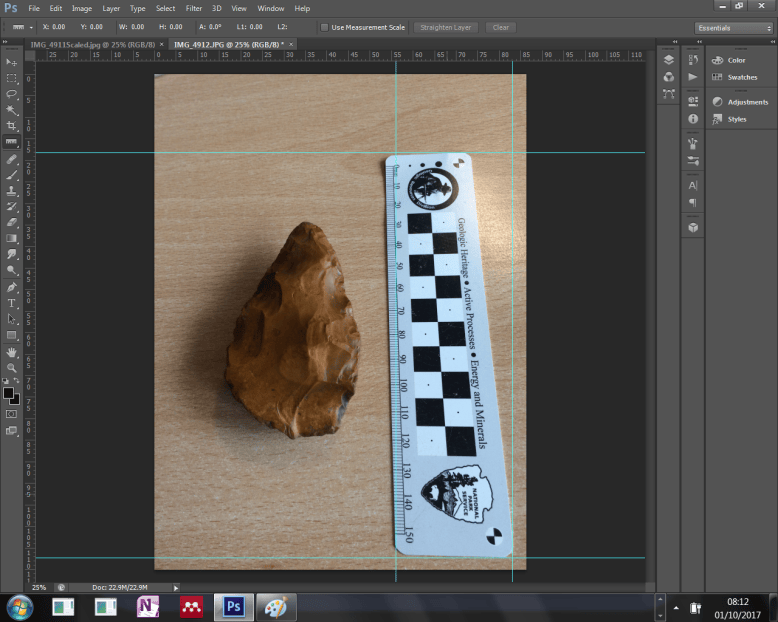Image resolution: width=778 pixels, height=622 pixels.
Task: Select the Hand tool
Action: (x=11, y=352)
